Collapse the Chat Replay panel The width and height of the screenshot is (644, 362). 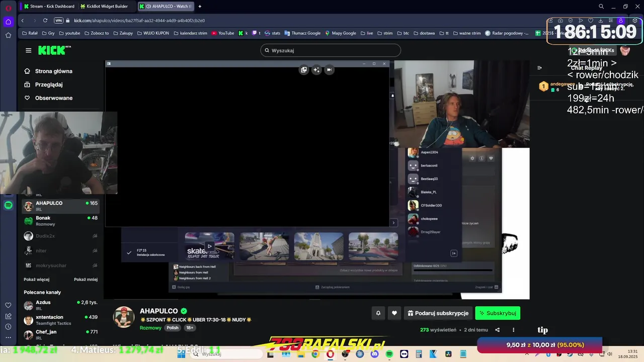click(539, 68)
